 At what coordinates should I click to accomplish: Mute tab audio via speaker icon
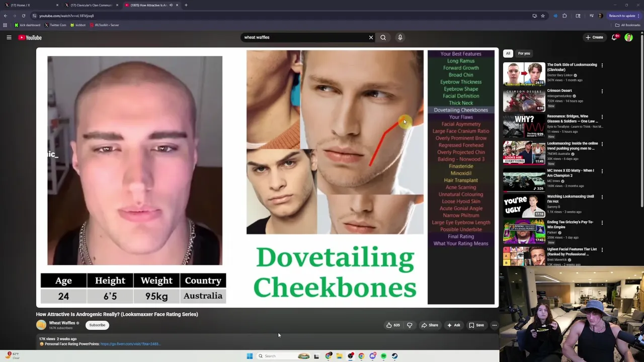click(171, 5)
